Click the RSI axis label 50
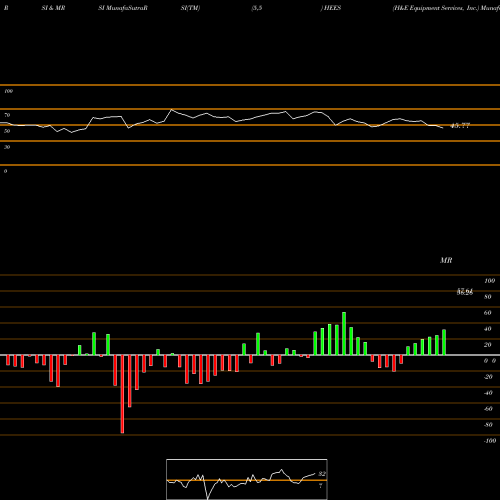The image size is (500, 500). pos(7,131)
